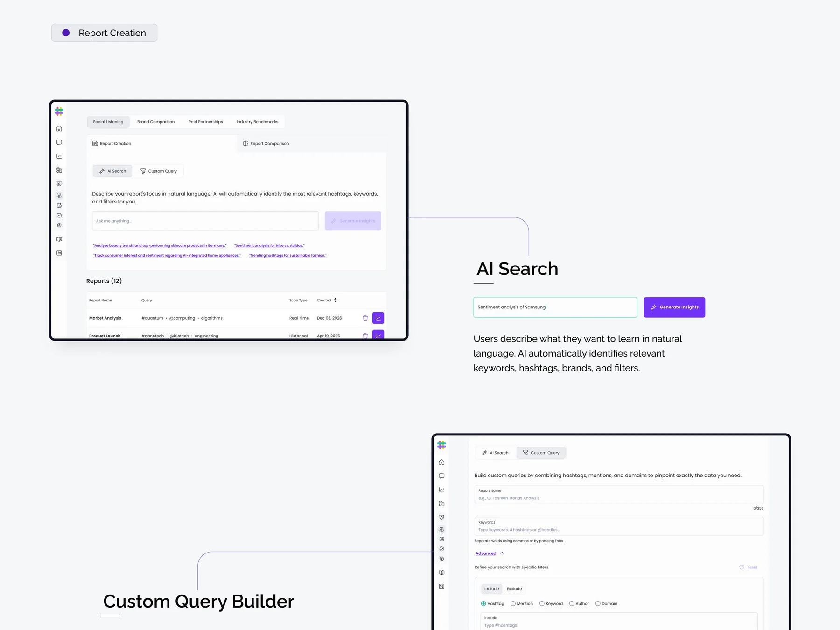Open the Home icon in the upper window sidebar
The image size is (840, 630).
tap(59, 128)
